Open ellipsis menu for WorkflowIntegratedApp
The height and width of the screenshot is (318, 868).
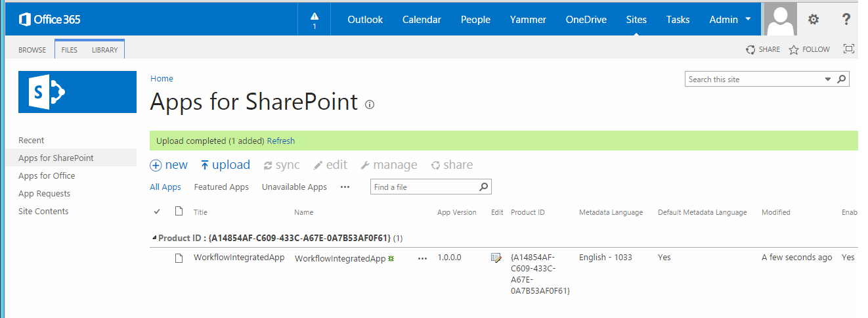coord(422,258)
